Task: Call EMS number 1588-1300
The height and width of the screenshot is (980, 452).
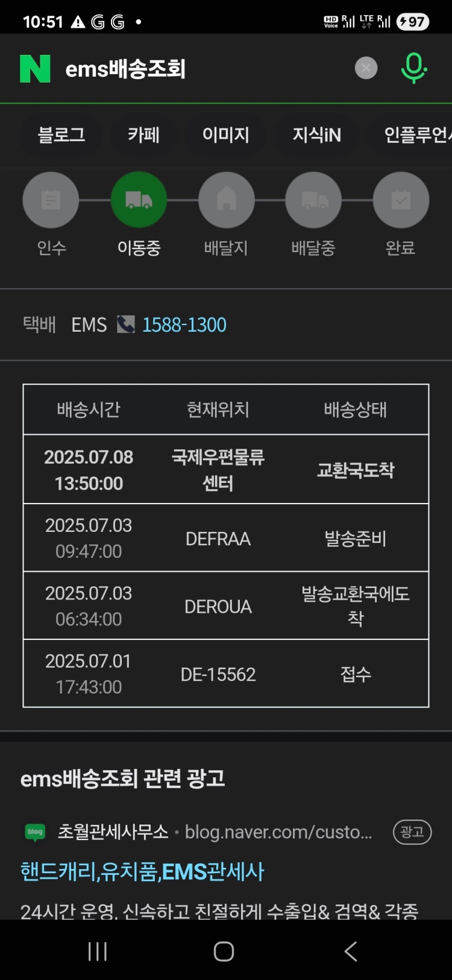Action: coord(184,325)
